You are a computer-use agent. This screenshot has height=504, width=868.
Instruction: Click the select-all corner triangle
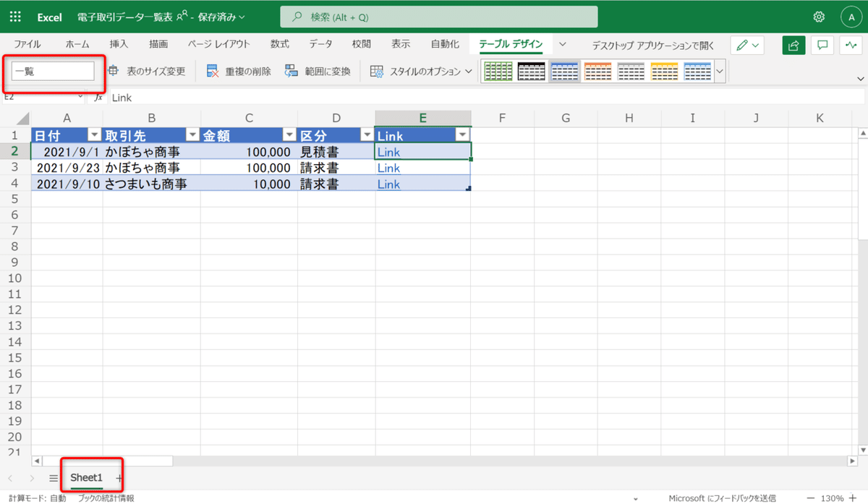(22, 119)
